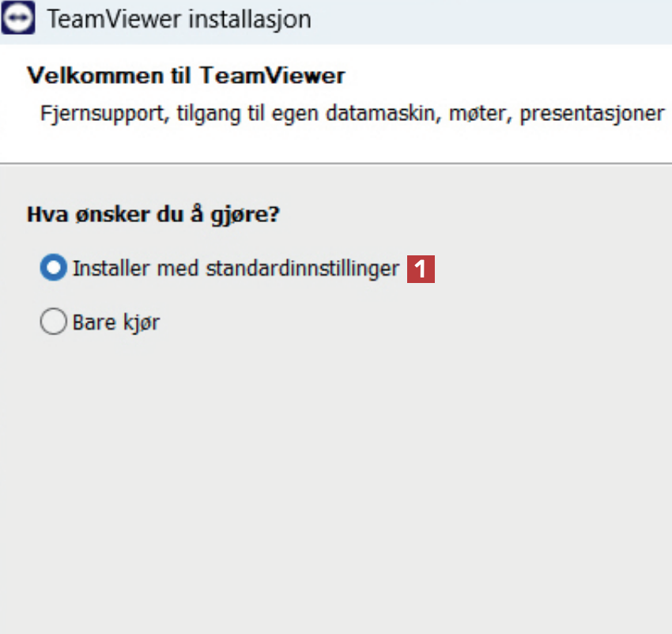Click the "Velkommen til TeamViewer" heading

click(x=186, y=76)
